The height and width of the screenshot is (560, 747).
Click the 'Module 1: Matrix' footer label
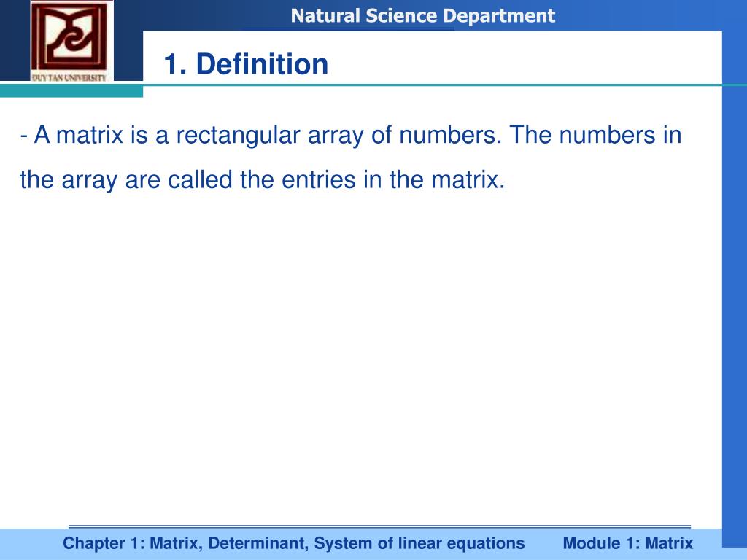(628, 543)
